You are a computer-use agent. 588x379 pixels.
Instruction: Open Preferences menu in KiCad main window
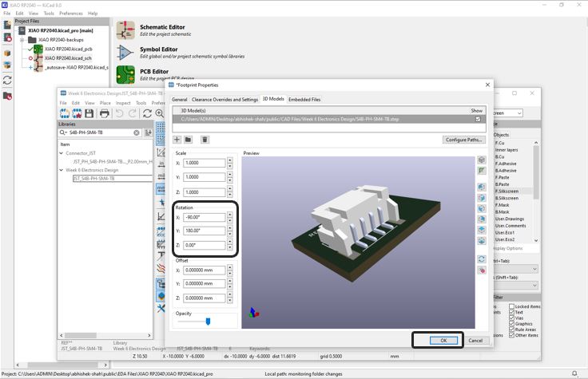[71, 13]
